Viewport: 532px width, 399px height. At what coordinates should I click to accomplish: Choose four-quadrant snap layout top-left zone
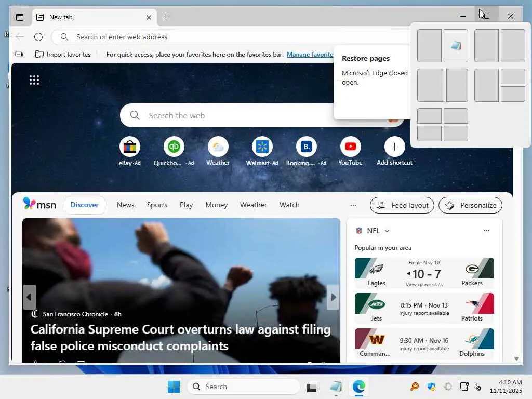pyautogui.click(x=429, y=116)
